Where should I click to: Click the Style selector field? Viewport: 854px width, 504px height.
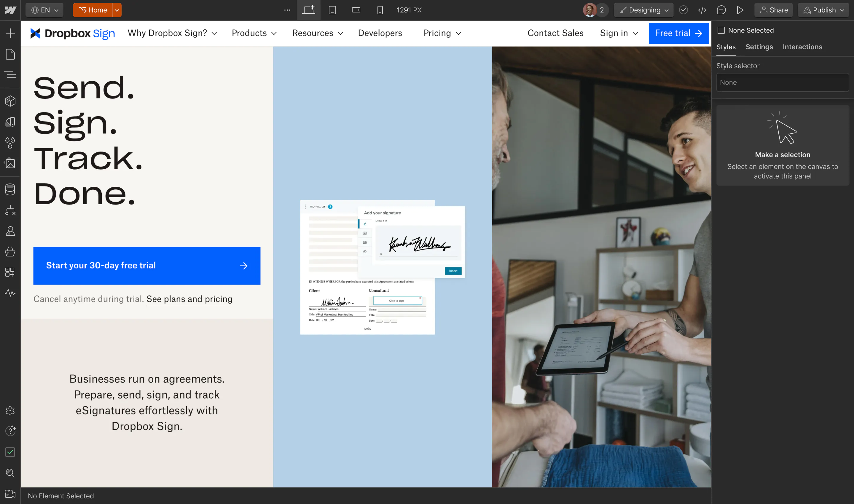(782, 82)
